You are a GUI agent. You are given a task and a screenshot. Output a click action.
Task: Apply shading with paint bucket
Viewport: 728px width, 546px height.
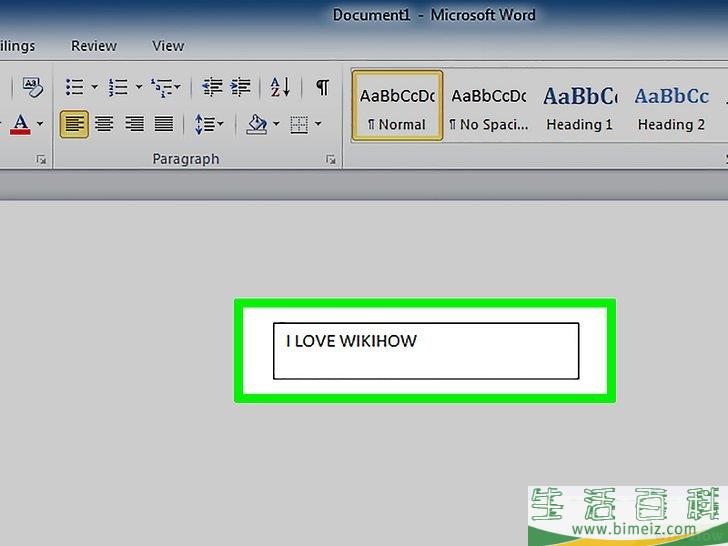coord(257,124)
